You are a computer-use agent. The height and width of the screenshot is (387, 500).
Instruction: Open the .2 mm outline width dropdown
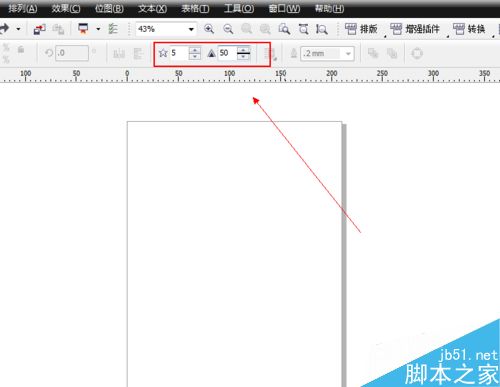click(348, 54)
